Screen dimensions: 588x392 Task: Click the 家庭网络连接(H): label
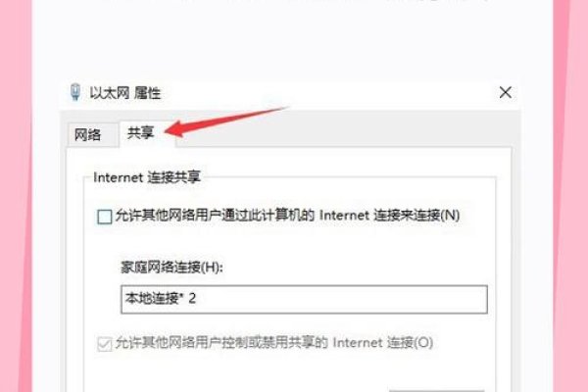pos(171,268)
